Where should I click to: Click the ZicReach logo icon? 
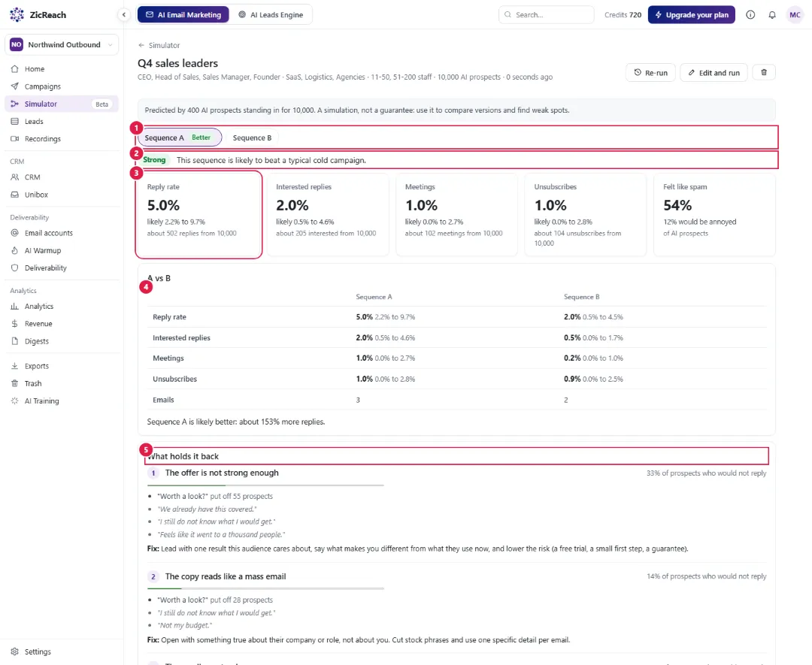(x=17, y=14)
